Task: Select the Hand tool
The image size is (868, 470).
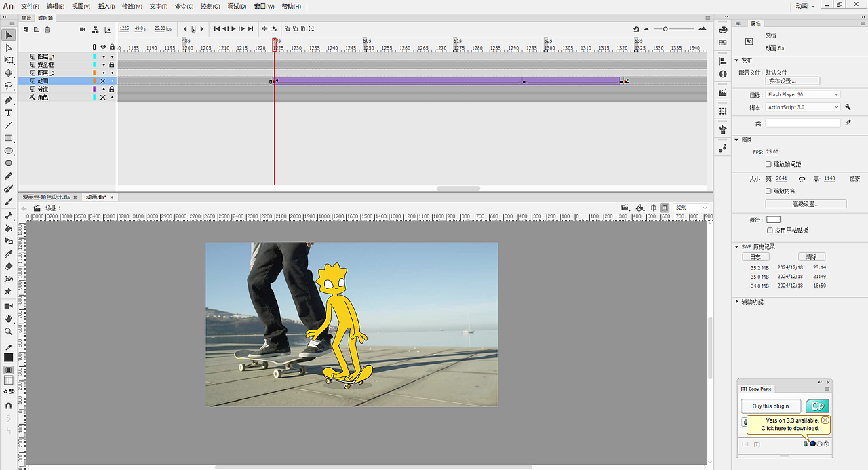Action: (9, 319)
